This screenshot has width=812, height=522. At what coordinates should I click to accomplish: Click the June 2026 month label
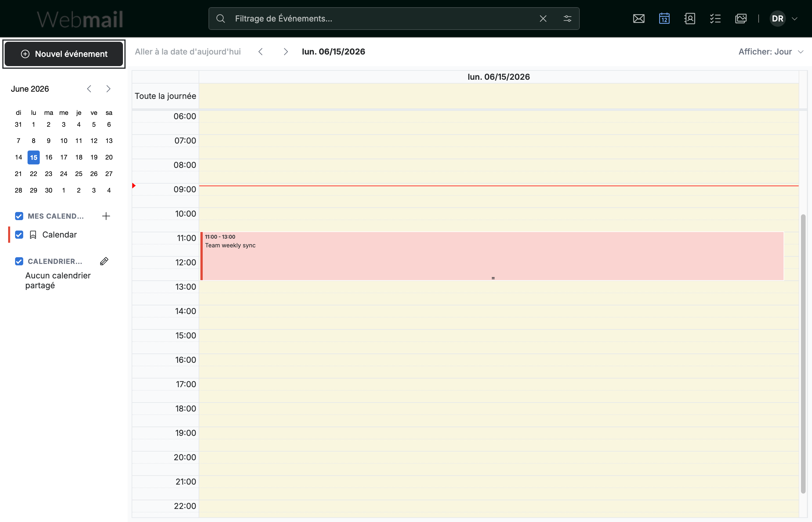tap(30, 89)
